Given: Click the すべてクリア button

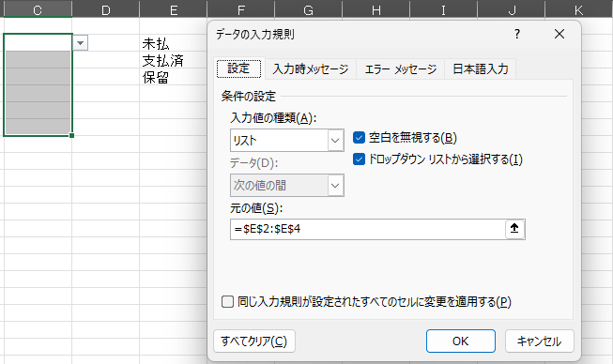Looking at the screenshot, I should (x=254, y=341).
